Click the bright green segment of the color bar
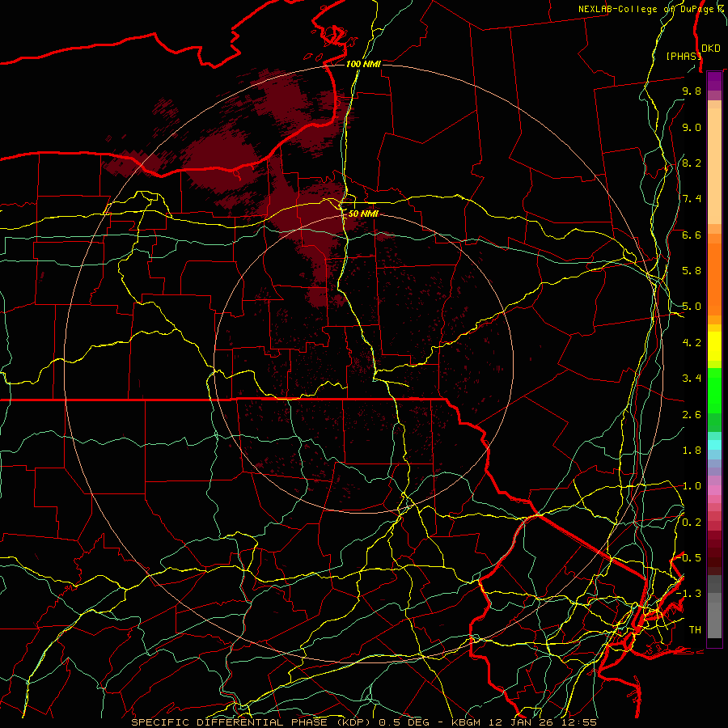The height and width of the screenshot is (728, 728). (714, 390)
